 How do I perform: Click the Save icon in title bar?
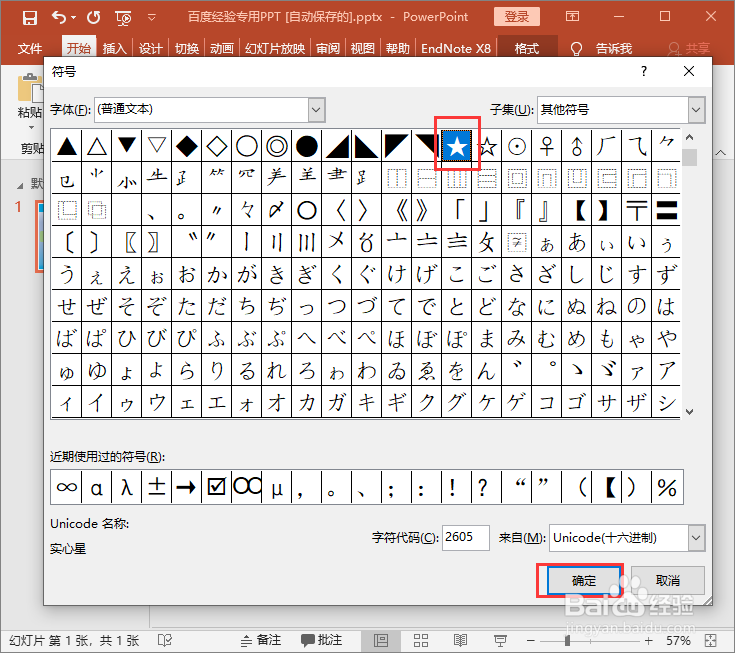point(30,18)
